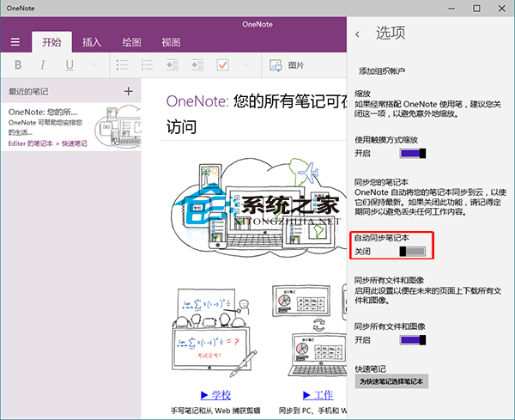Click the 图片 picture insert icon
The image size is (515, 420).
276,65
